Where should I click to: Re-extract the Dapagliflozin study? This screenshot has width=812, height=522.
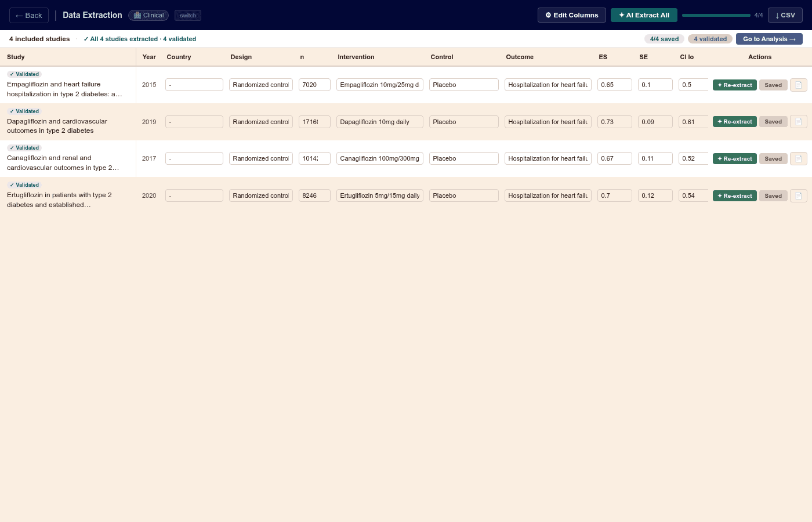pyautogui.click(x=735, y=122)
